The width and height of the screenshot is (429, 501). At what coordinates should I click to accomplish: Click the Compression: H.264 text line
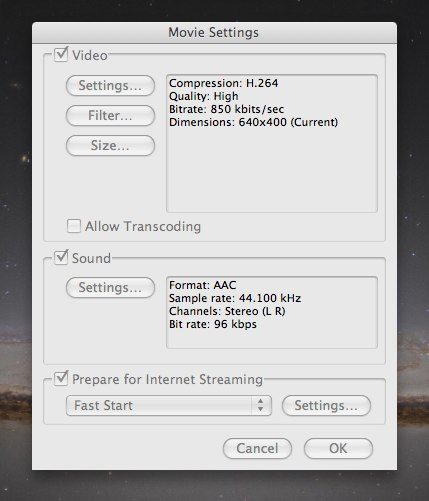click(223, 83)
